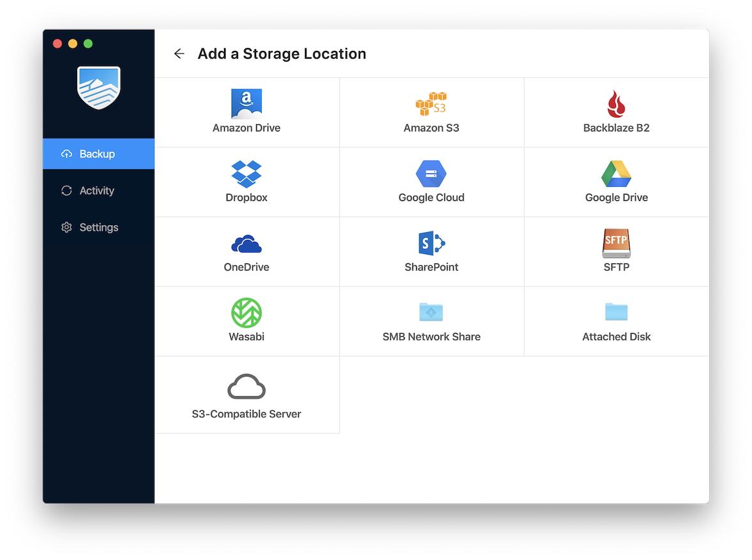Choose the SMB Network Share folder icon
752x560 pixels.
coord(431,312)
